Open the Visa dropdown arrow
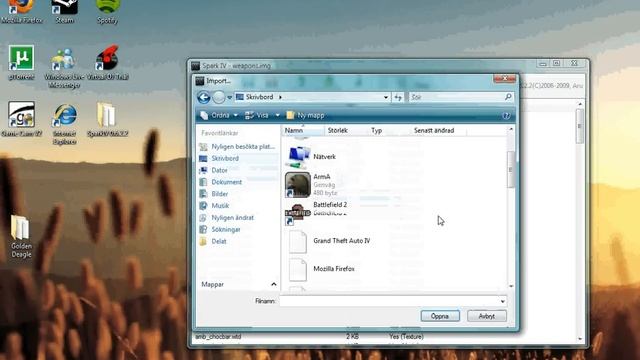Image resolution: width=640 pixels, height=360 pixels. coord(278,116)
